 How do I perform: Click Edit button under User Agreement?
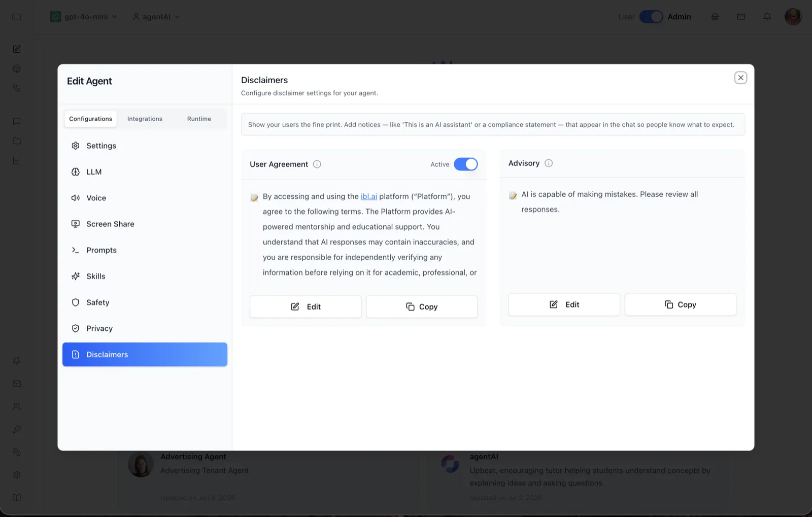(306, 307)
